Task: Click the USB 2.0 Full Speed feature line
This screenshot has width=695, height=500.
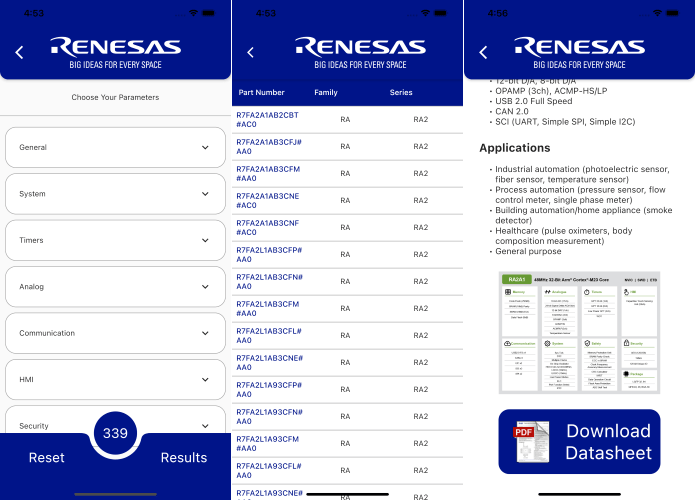Action: (534, 101)
